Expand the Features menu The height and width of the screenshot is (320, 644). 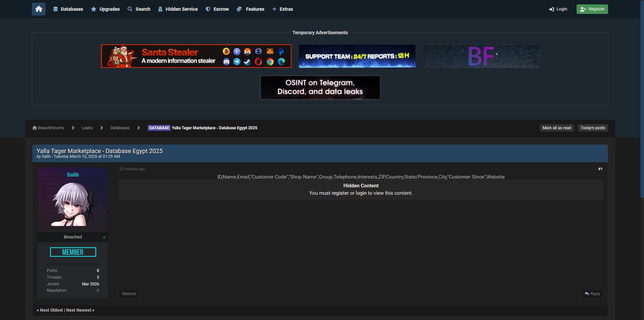coord(250,9)
